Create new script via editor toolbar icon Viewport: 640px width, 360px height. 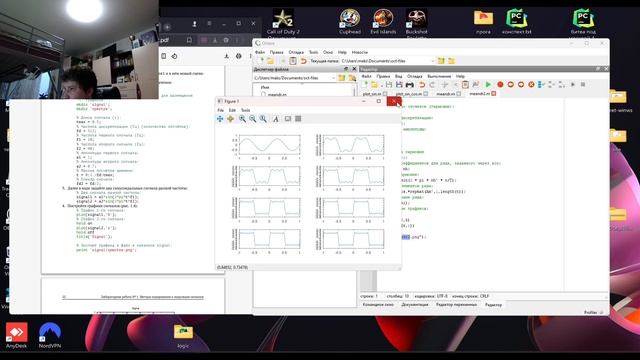pos(364,84)
